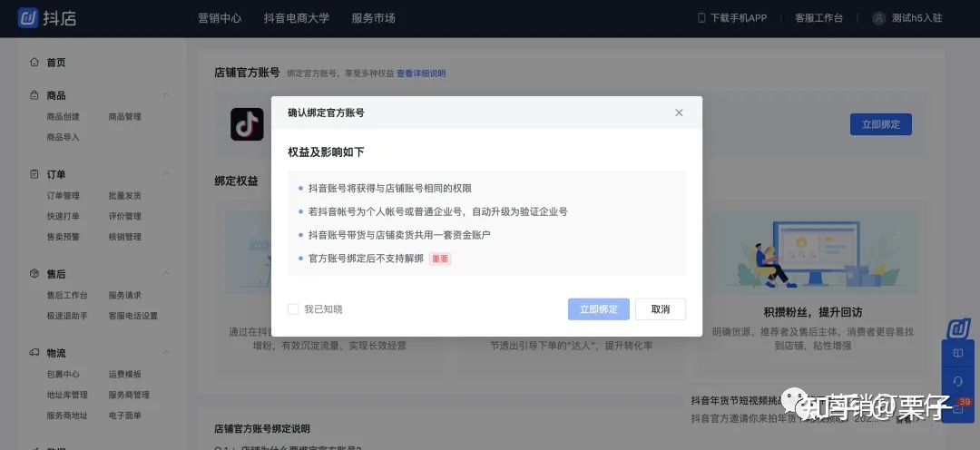Open 订单管理 in sidebar
Viewport: 980px width, 450px height.
pos(64,196)
